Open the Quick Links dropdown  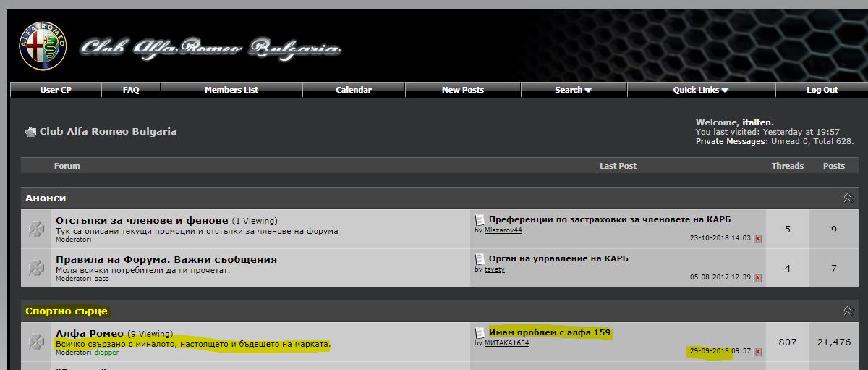[x=701, y=90]
